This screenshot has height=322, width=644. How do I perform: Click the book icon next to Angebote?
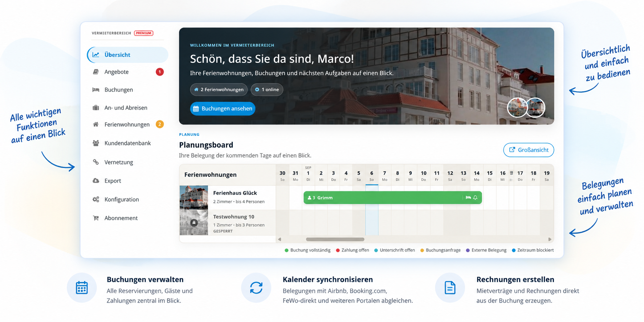[96, 72]
